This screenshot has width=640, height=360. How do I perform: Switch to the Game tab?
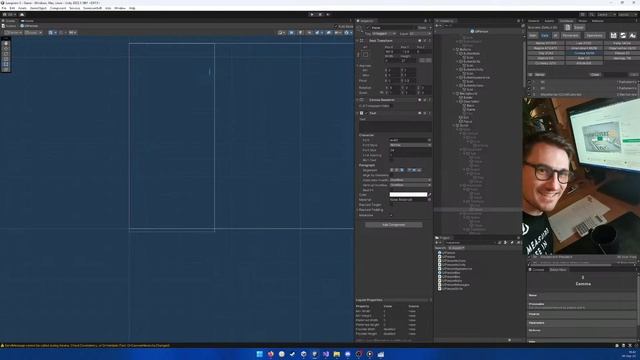(28, 21)
